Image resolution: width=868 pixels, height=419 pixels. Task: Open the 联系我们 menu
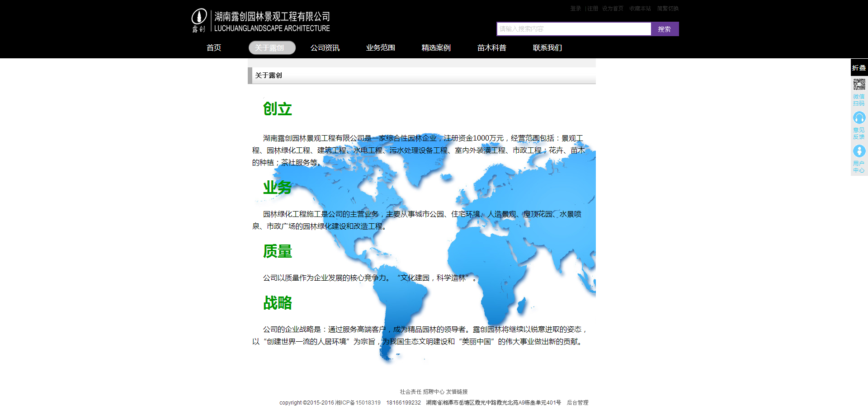[x=547, y=47]
